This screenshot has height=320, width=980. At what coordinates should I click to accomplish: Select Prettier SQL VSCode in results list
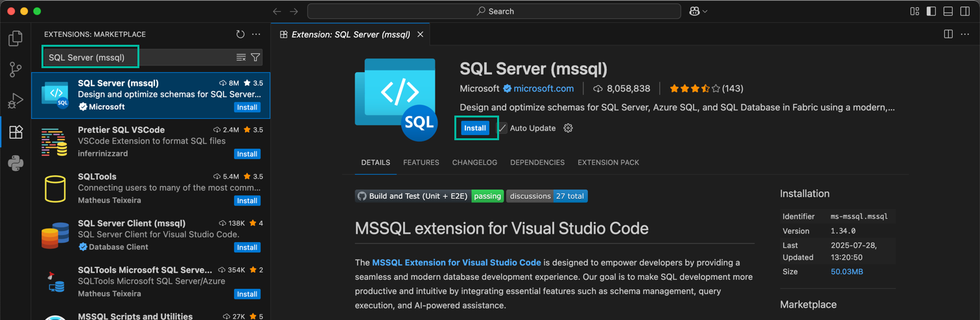(x=151, y=142)
